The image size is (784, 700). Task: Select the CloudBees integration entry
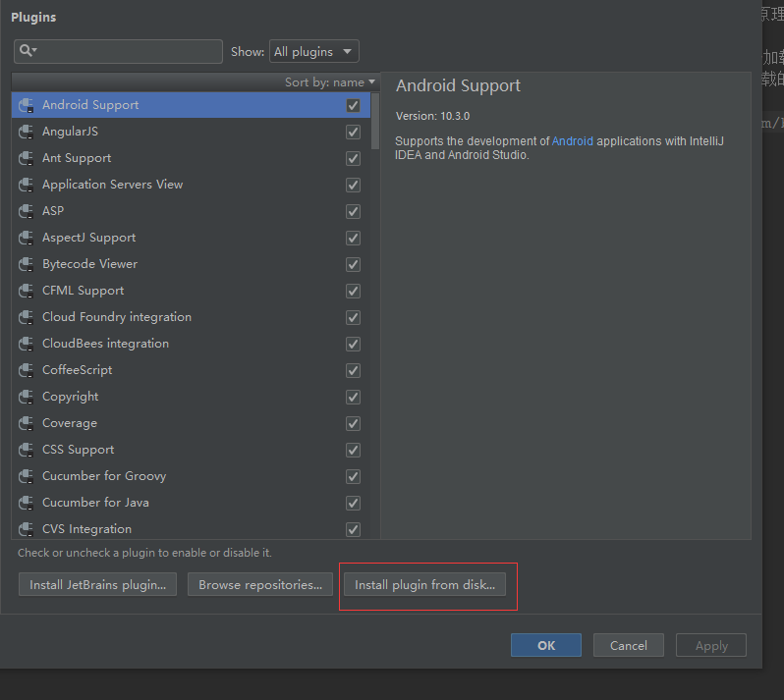point(191,344)
